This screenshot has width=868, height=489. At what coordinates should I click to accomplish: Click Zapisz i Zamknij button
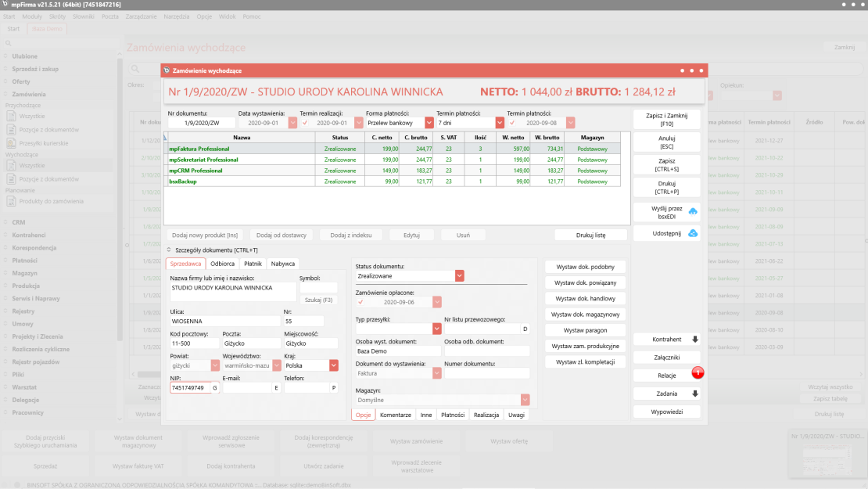[666, 120]
